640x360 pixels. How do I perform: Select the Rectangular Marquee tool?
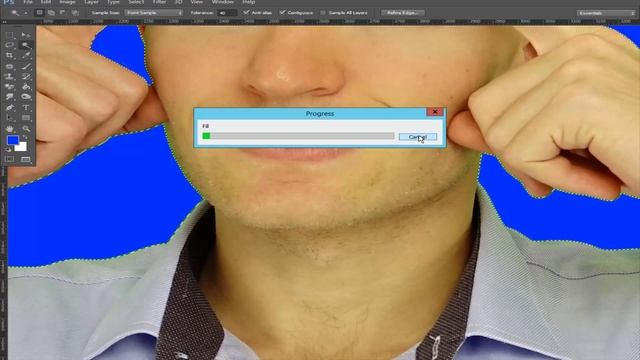(x=10, y=35)
